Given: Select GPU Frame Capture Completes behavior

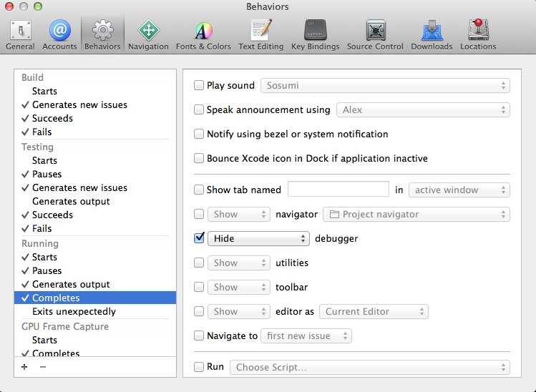Looking at the screenshot, I should [95, 353].
